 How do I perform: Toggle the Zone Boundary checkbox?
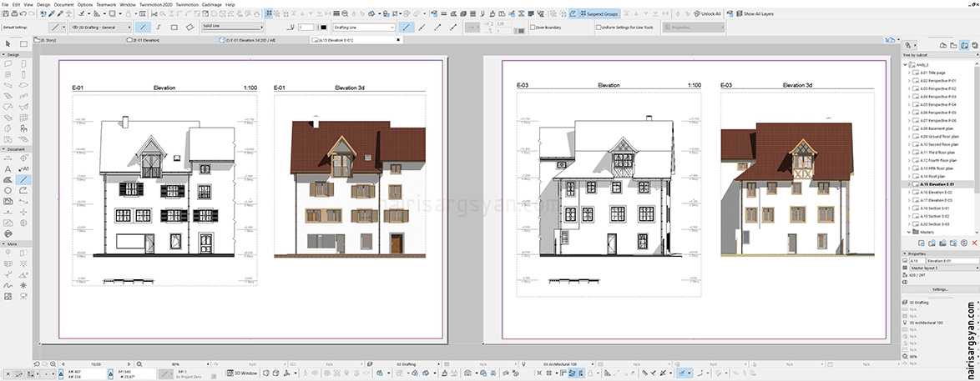pos(532,28)
